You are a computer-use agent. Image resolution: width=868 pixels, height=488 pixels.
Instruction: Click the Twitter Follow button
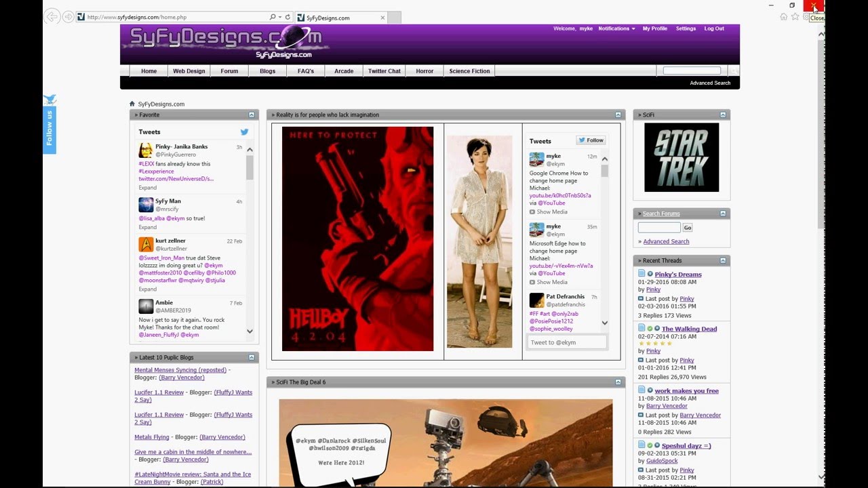tap(591, 140)
